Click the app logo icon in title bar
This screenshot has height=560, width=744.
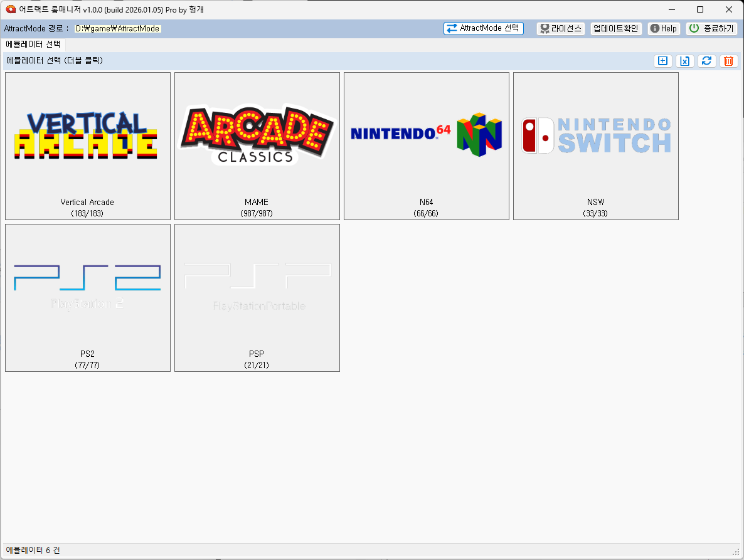pyautogui.click(x=11, y=9)
